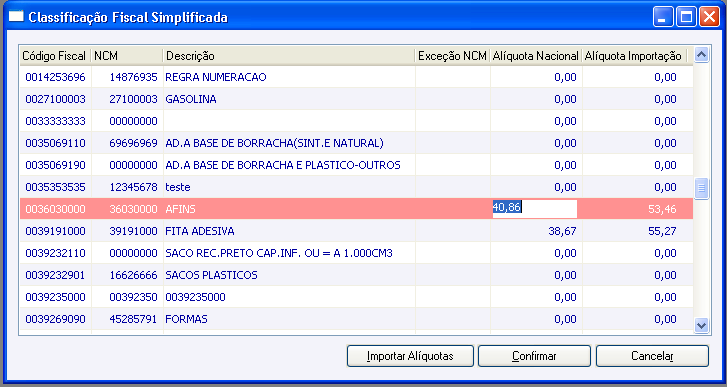This screenshot has width=727, height=387.
Task: Click the 53,46 Alíquota Importação value
Action: point(663,209)
